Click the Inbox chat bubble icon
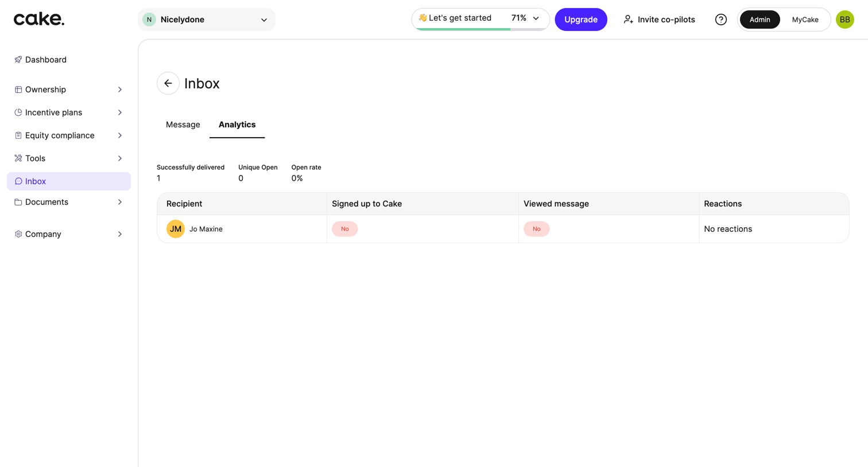The height and width of the screenshot is (467, 868). point(18,181)
